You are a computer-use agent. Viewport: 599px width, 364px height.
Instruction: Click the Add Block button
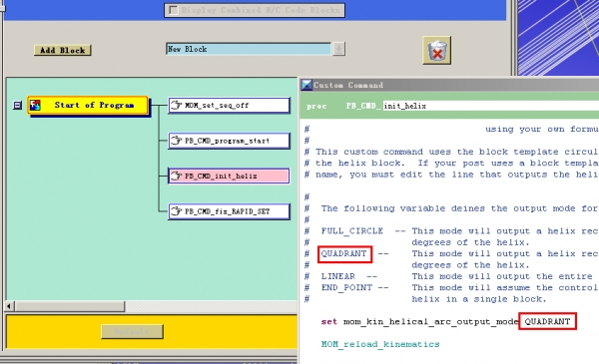[62, 50]
